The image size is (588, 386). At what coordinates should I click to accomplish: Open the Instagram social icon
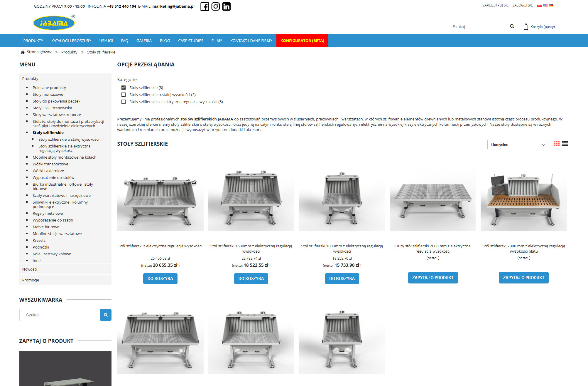click(x=215, y=6)
